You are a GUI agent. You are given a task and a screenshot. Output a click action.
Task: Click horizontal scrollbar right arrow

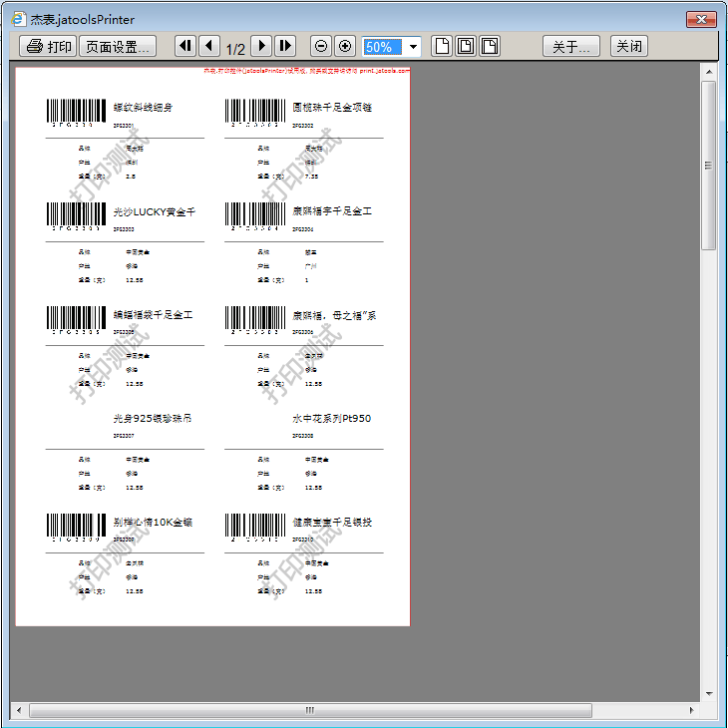click(x=692, y=710)
